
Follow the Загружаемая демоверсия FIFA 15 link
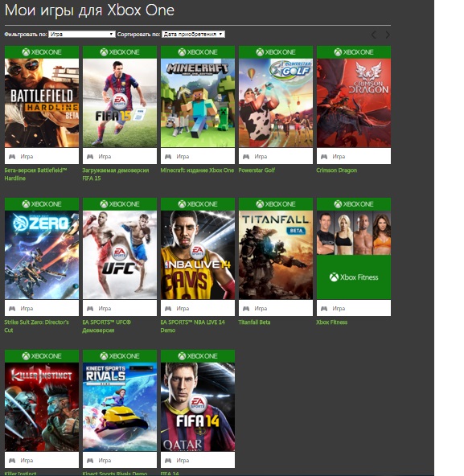click(x=116, y=174)
